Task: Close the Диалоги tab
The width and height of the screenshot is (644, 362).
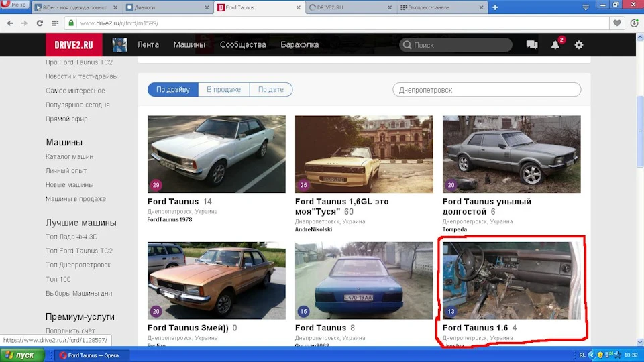Action: [207, 7]
